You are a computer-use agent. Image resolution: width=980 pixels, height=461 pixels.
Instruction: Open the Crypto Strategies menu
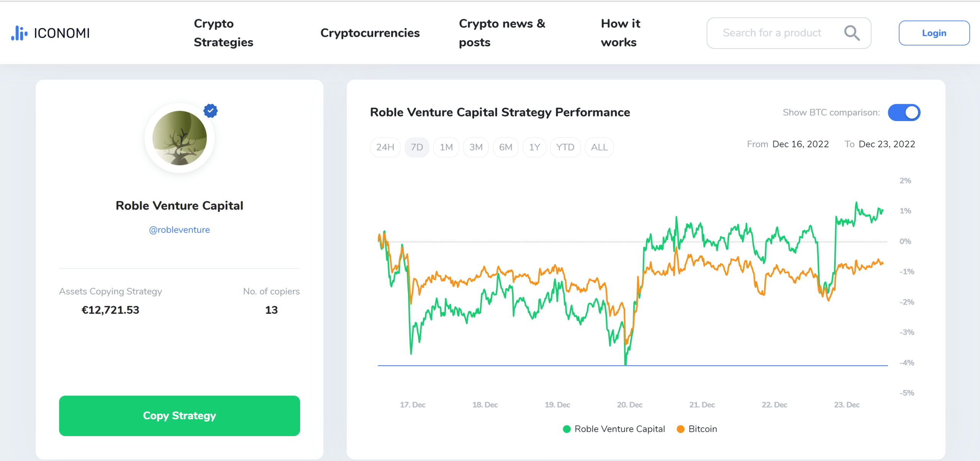pos(224,33)
